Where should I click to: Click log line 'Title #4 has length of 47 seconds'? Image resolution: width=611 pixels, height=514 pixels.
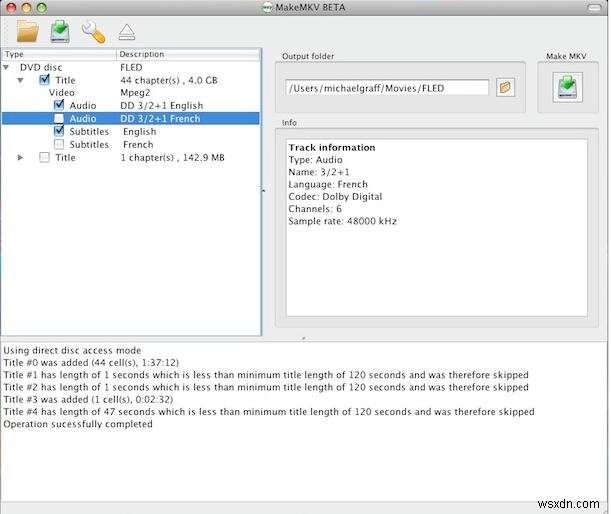pyautogui.click(x=269, y=412)
